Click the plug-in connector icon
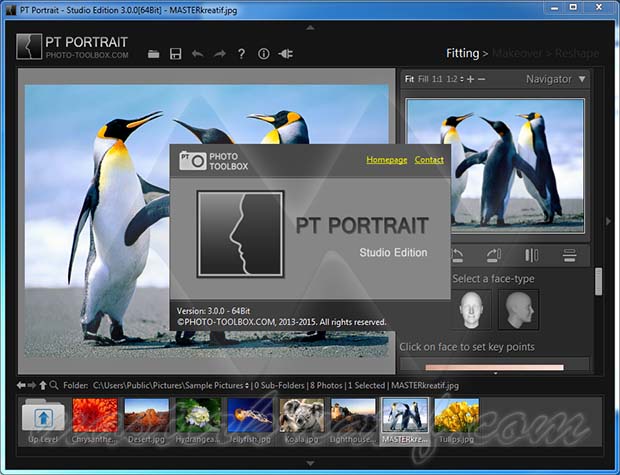Screen dimensions: 620x475 click(285, 54)
